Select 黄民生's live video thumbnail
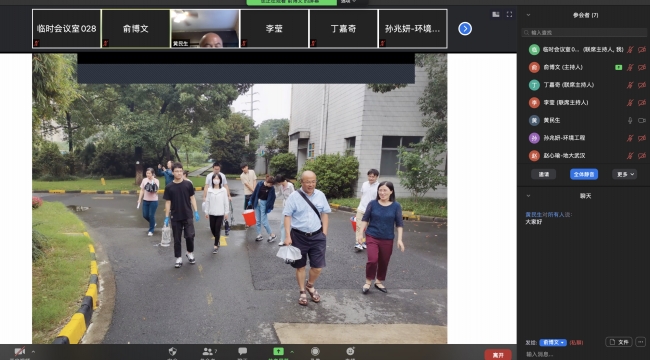This screenshot has width=650, height=360. (205, 29)
